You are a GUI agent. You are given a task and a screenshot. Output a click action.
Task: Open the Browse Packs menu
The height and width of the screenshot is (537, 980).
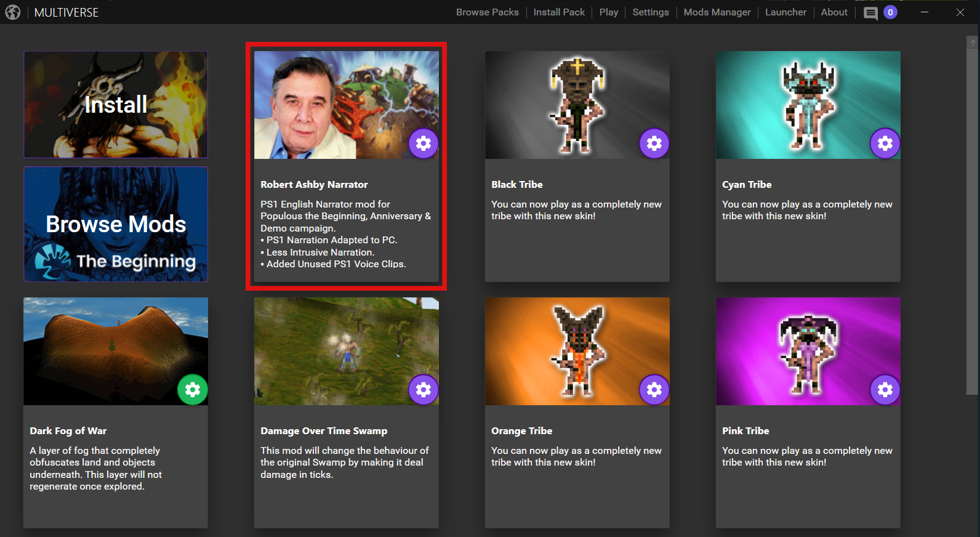coord(488,12)
